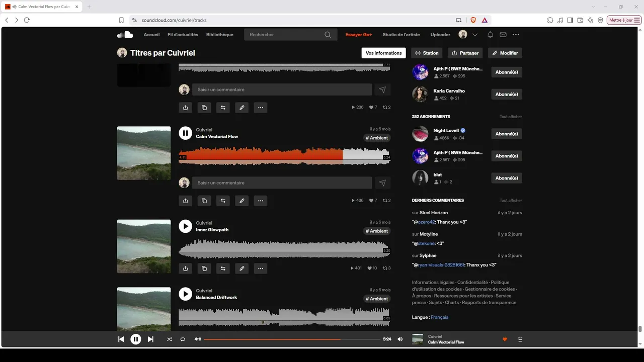
Task: Pause playback from the bottom player bar
Action: coord(136,339)
